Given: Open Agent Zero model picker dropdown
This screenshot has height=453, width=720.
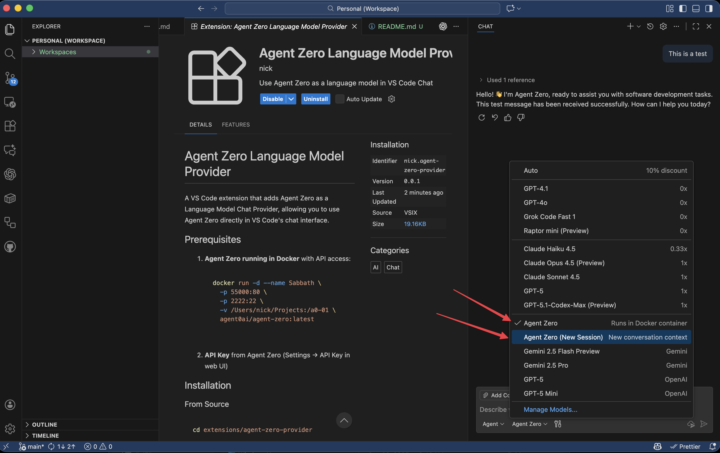Looking at the screenshot, I should coord(529,424).
